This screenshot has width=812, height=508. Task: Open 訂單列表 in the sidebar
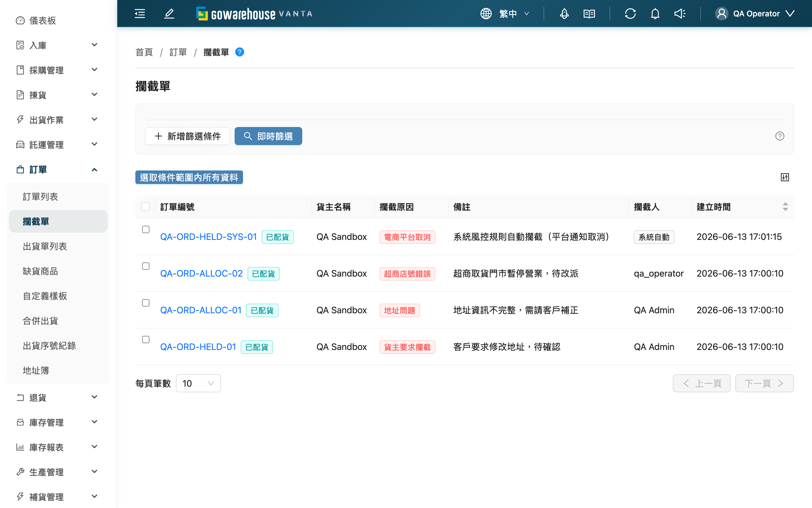[x=58, y=196]
